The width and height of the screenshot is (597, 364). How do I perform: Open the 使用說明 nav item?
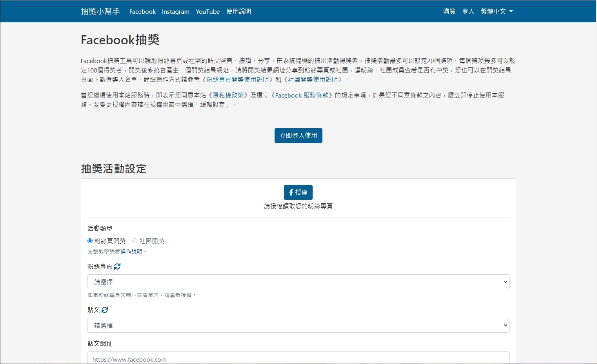point(238,11)
